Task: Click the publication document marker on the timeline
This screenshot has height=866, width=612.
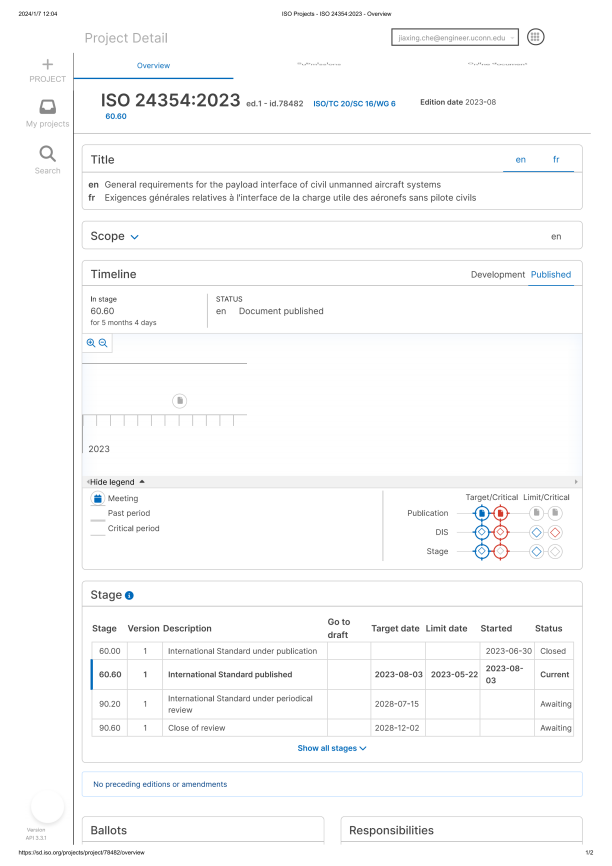Action: pos(179,400)
